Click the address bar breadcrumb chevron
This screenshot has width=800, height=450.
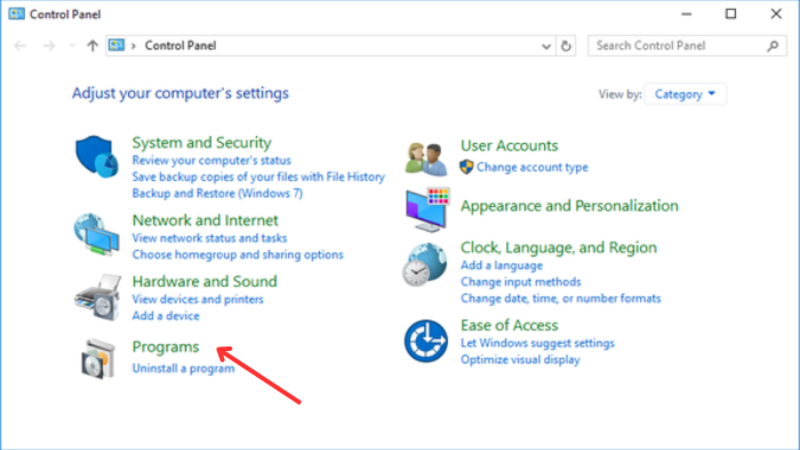coord(133,46)
